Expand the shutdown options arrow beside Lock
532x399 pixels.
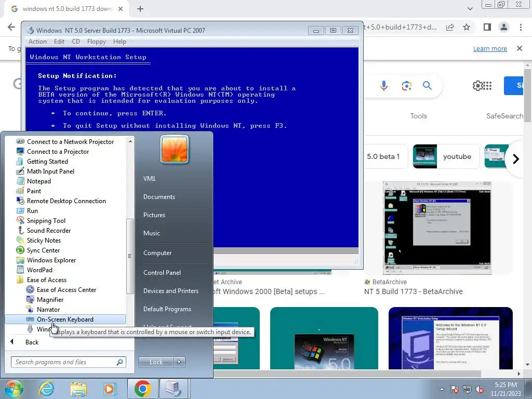coord(179,362)
